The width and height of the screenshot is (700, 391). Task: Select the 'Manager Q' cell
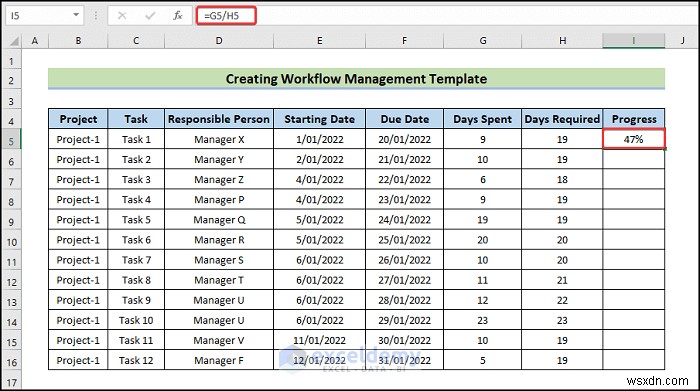coord(219,220)
